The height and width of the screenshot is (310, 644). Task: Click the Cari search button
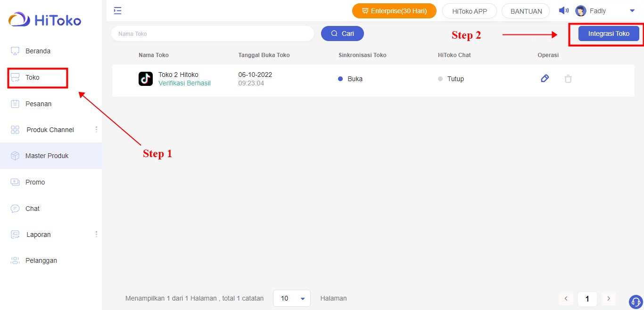342,34
